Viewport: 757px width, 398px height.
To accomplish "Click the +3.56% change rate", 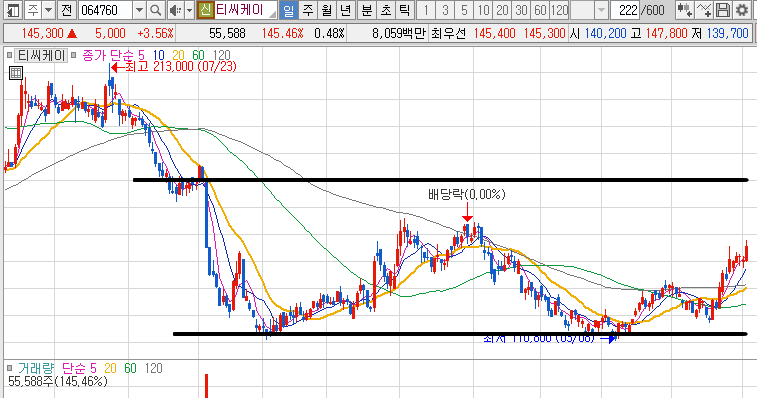I will coord(155,33).
